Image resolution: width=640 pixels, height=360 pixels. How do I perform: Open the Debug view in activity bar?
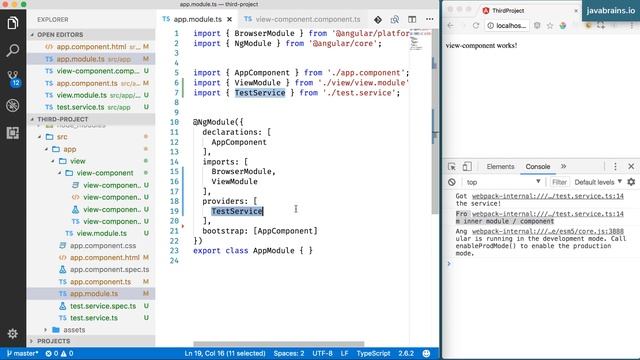tap(13, 105)
